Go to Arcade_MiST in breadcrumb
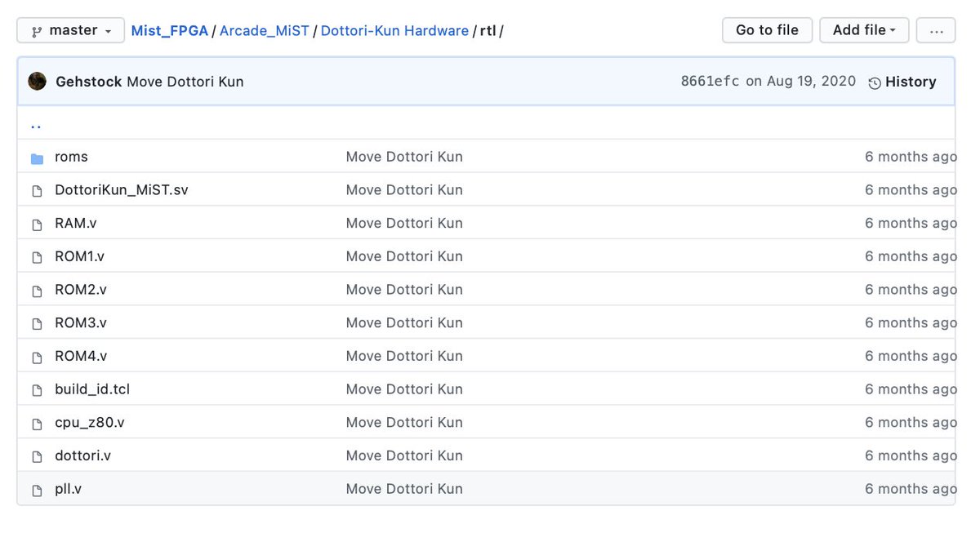Viewport: 980px width, 533px height. click(265, 31)
